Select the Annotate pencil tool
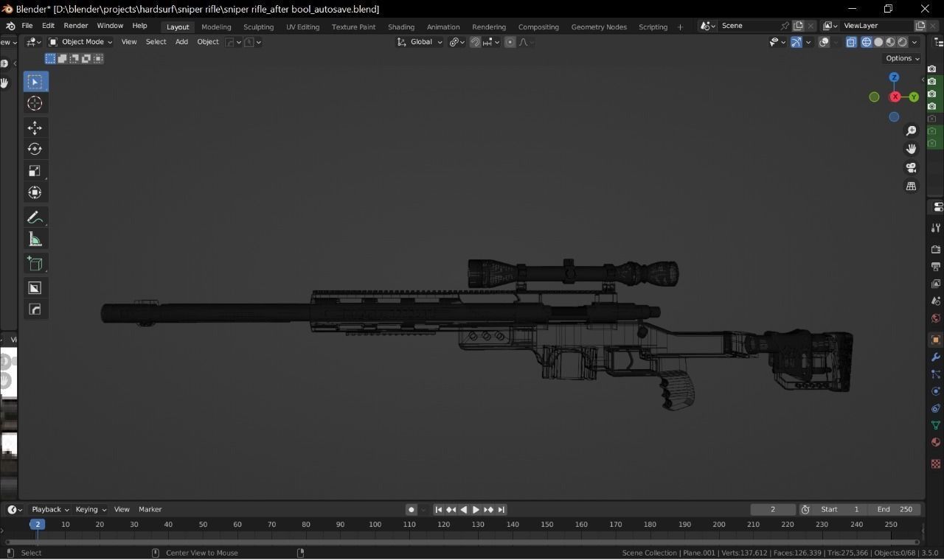944x560 pixels. click(x=35, y=217)
